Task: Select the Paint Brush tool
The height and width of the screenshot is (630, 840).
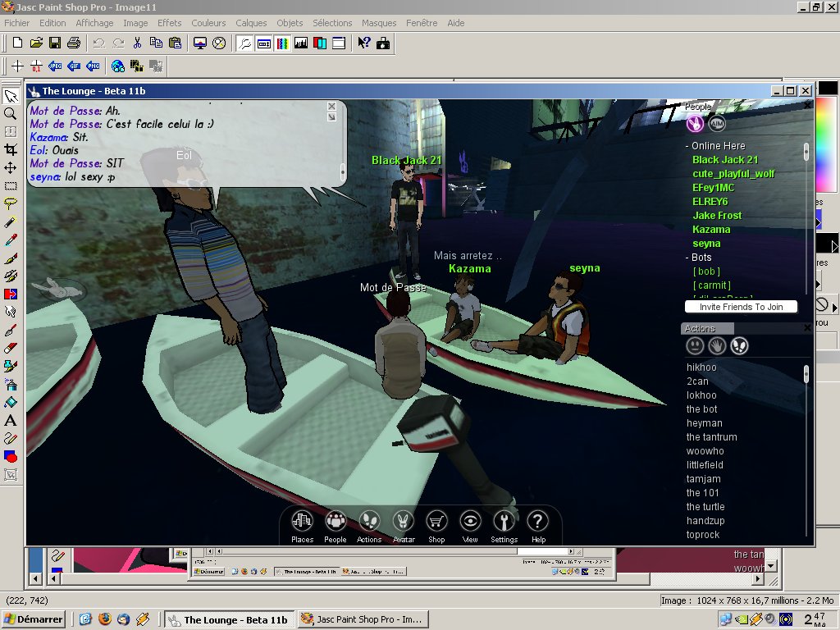Action: tap(10, 258)
